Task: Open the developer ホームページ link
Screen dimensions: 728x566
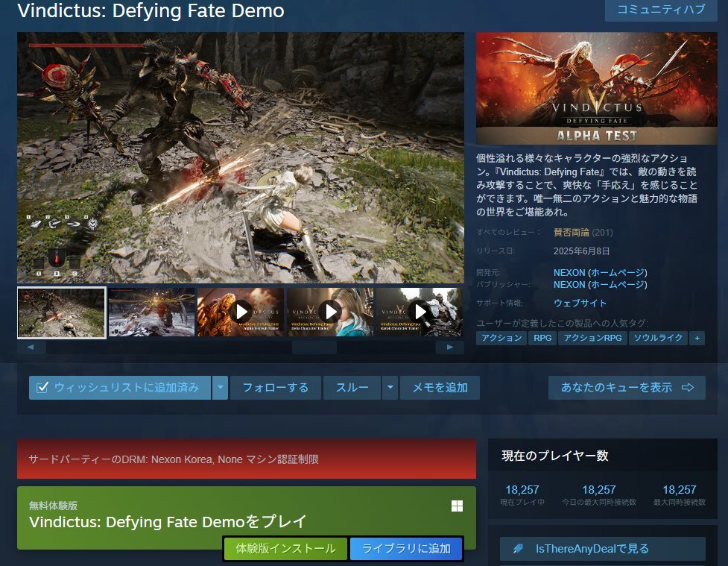Action: (618, 273)
